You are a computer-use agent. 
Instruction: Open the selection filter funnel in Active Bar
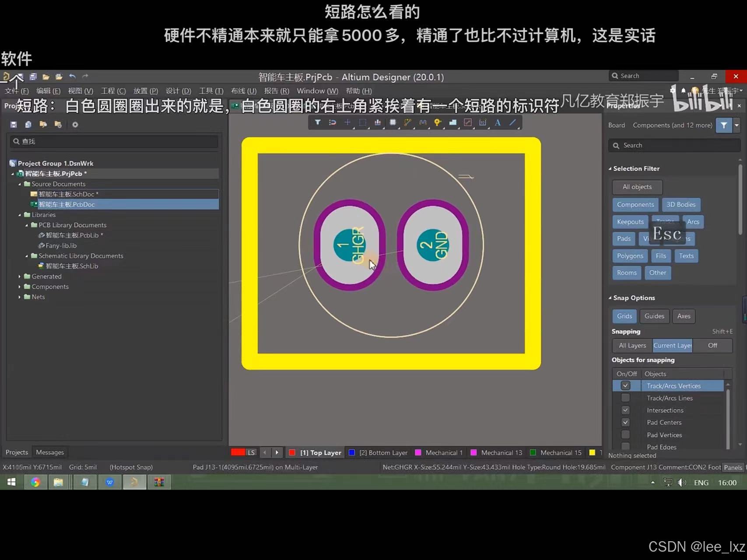pos(318,122)
